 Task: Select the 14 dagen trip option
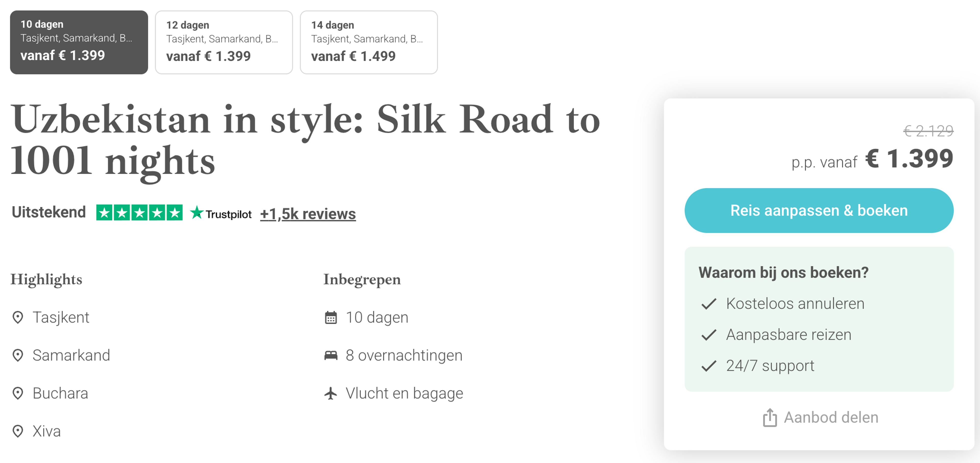369,42
